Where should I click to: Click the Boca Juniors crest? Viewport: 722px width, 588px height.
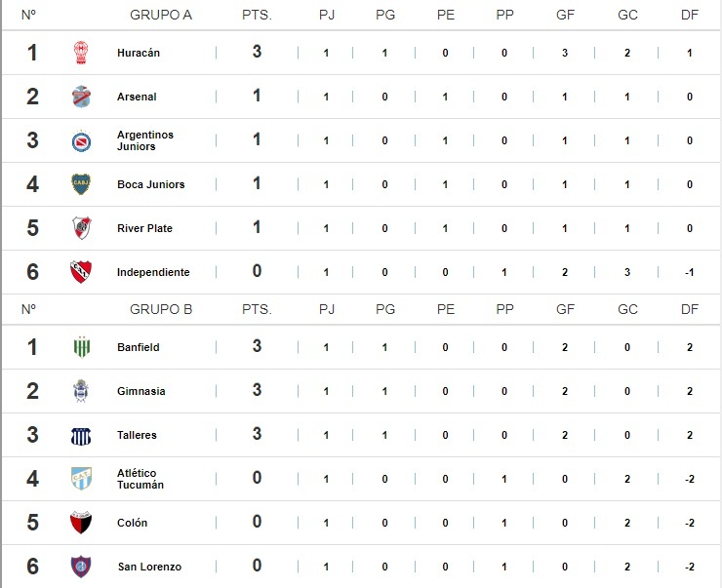81,184
